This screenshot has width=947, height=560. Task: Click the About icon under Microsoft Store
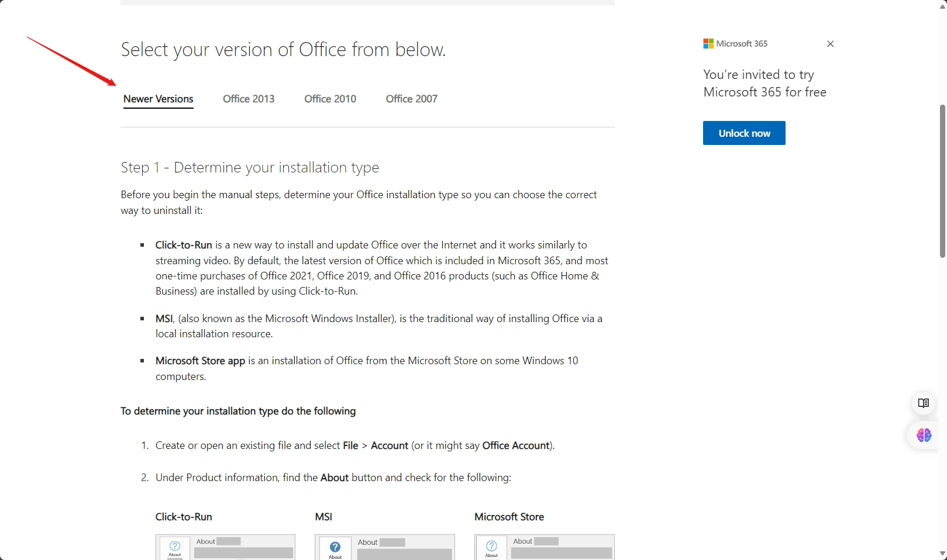[x=491, y=547]
